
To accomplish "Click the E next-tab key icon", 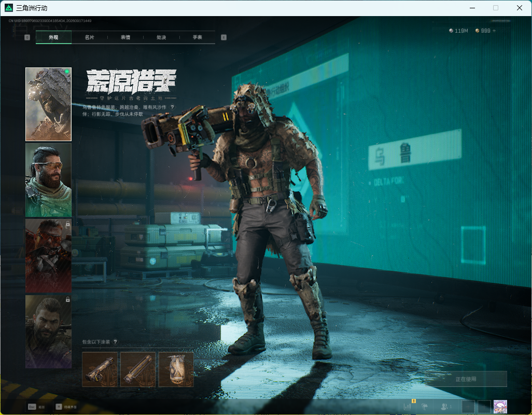I will (223, 37).
